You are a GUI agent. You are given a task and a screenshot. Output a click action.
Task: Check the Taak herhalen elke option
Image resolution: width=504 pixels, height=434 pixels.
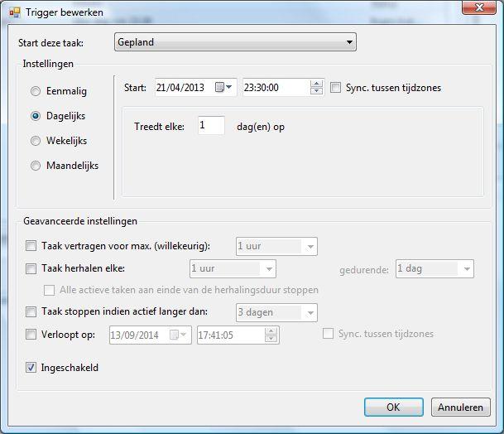tap(31, 268)
